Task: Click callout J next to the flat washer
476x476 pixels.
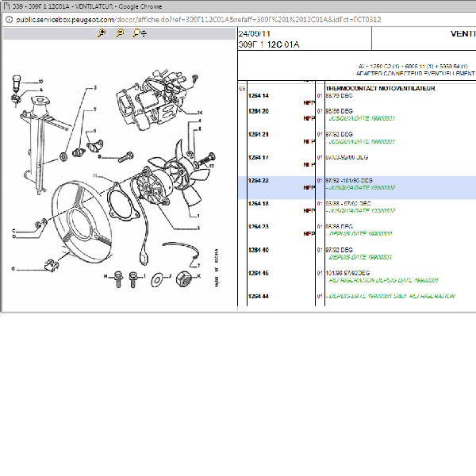Action: (170, 276)
